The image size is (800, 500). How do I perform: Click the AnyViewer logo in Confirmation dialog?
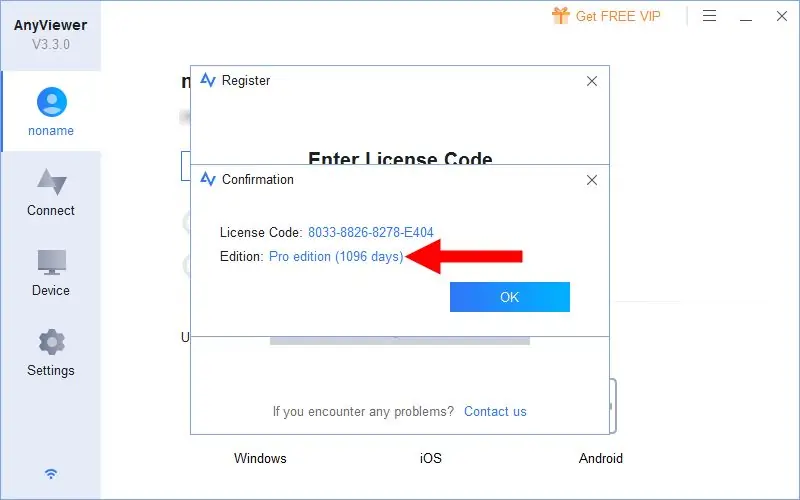(x=208, y=179)
